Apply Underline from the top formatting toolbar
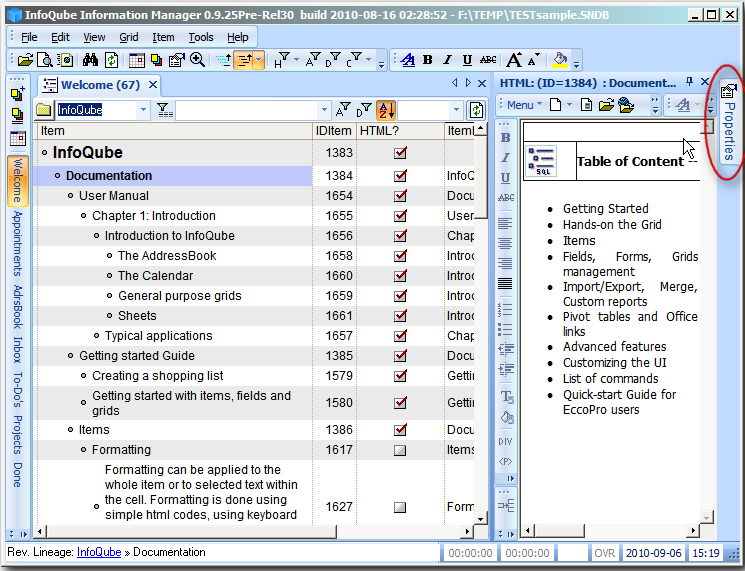The image size is (745, 571). 467,60
